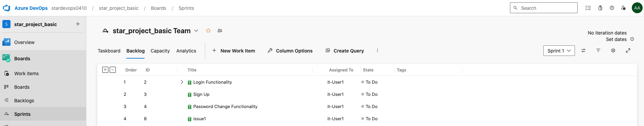Sort by the Title column header
This screenshot has width=644, height=126.
click(x=192, y=70)
